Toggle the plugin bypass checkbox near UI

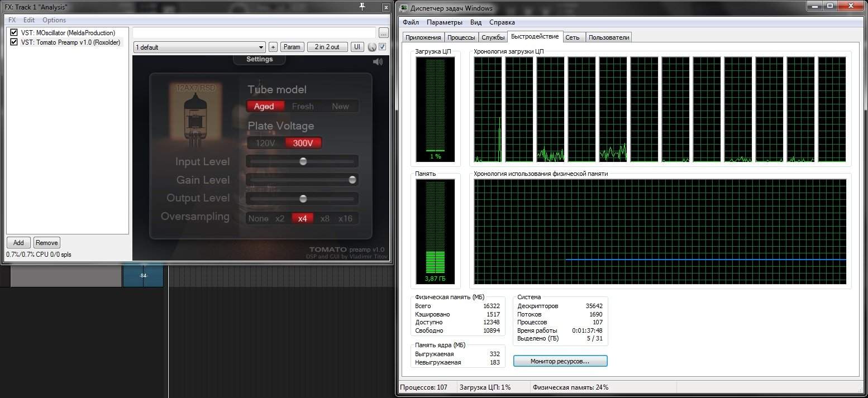[x=383, y=47]
